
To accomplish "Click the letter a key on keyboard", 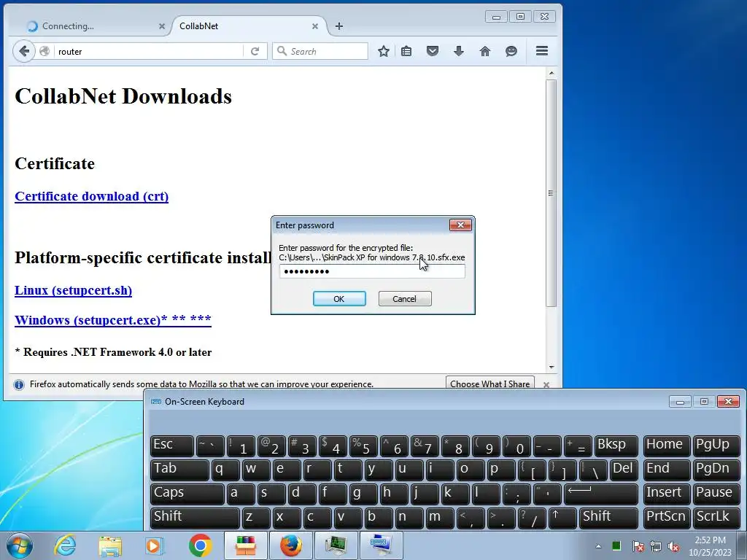I will (241, 494).
